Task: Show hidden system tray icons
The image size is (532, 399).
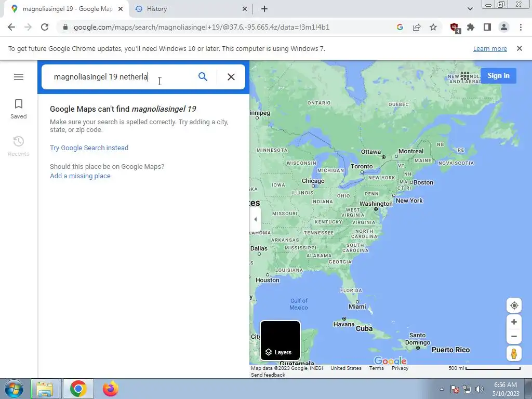Action: point(442,389)
